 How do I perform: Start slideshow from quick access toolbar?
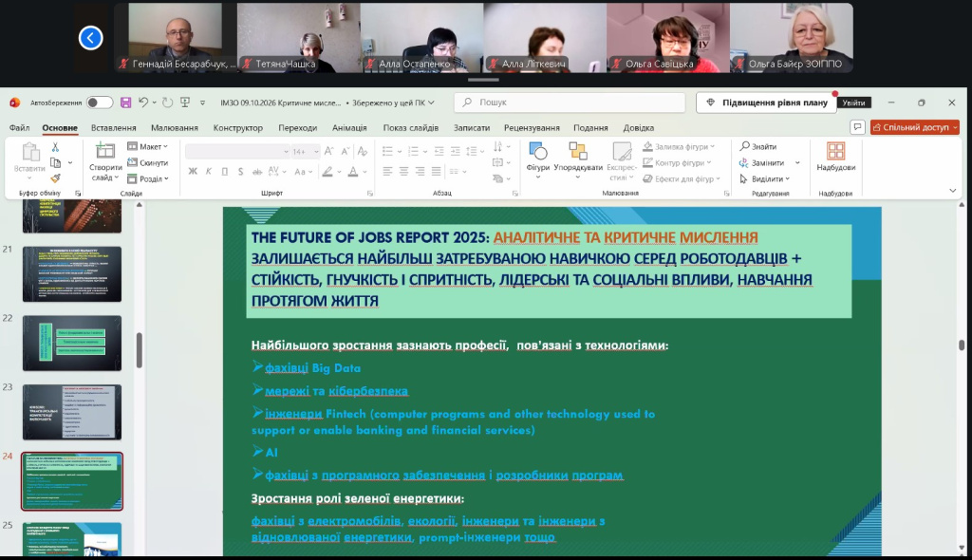[x=185, y=103]
